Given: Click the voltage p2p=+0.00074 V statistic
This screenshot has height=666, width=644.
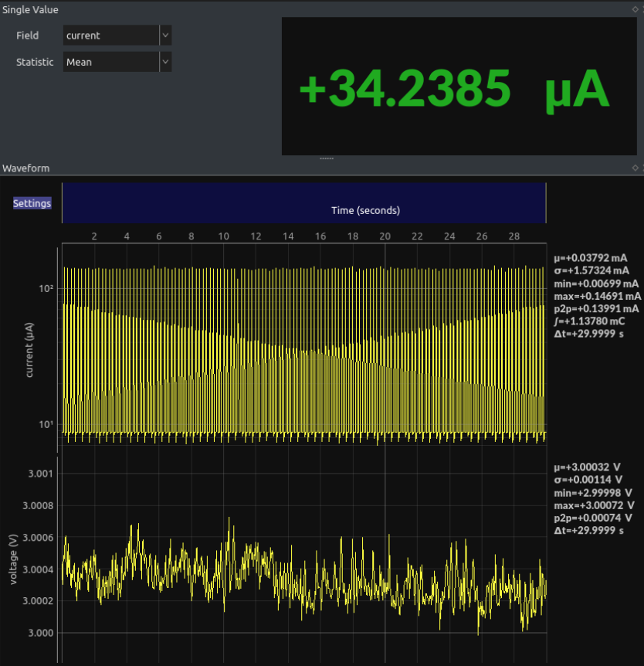Looking at the screenshot, I should (x=593, y=518).
